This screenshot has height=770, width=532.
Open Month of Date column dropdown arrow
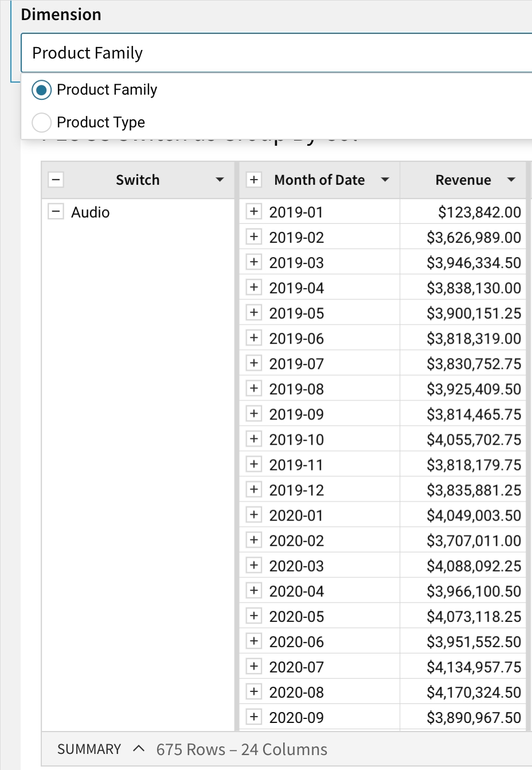(385, 180)
